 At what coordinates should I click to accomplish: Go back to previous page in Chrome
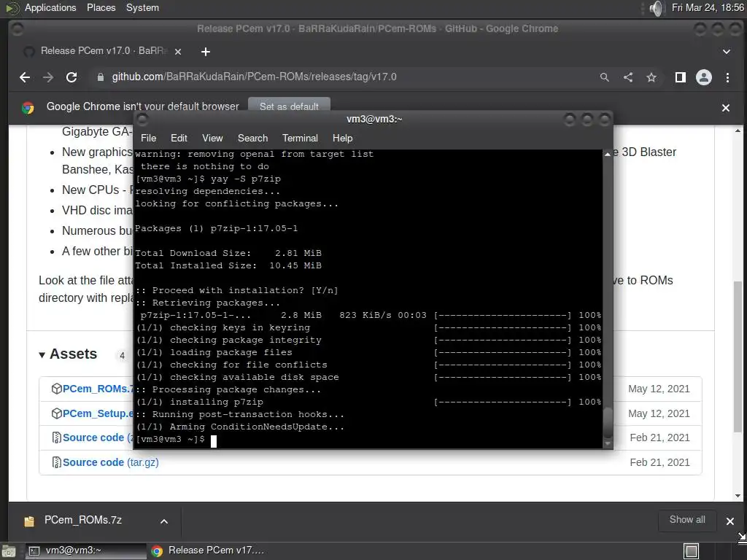[25, 77]
